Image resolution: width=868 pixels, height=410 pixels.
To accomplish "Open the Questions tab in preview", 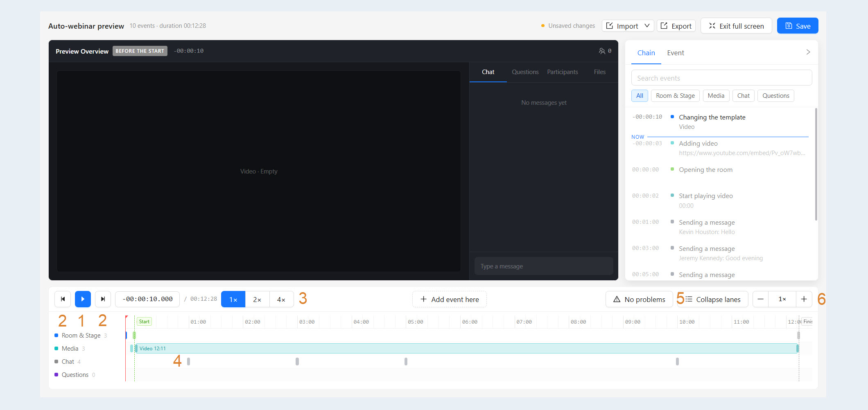I will point(525,72).
